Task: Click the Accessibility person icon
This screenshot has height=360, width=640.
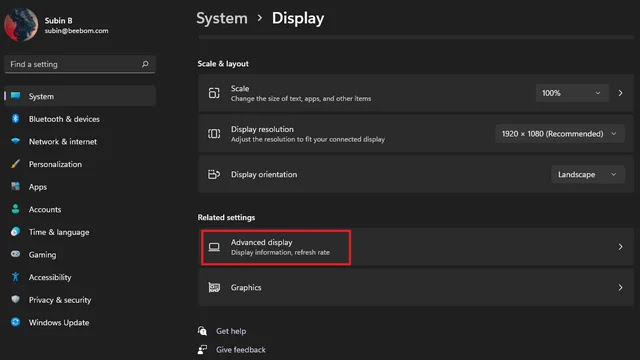Action: tap(16, 277)
